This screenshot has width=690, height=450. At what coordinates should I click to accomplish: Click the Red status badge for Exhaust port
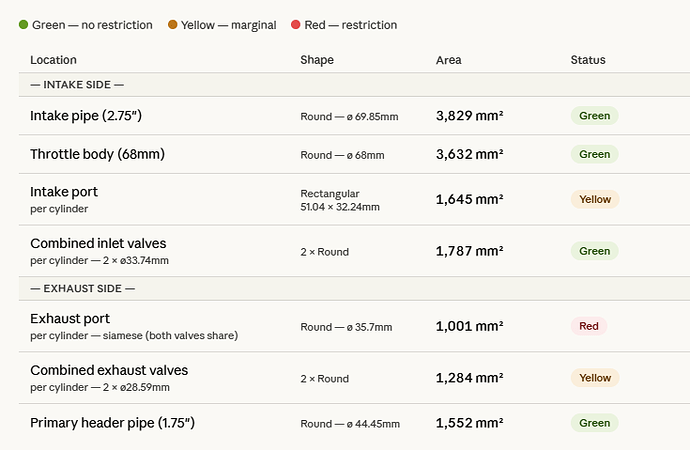point(589,326)
